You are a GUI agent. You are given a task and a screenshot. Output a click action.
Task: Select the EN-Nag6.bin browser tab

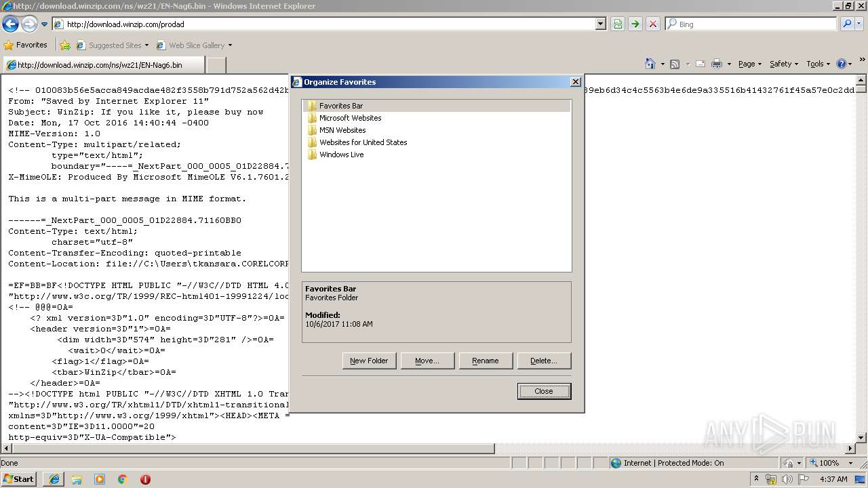[103, 65]
